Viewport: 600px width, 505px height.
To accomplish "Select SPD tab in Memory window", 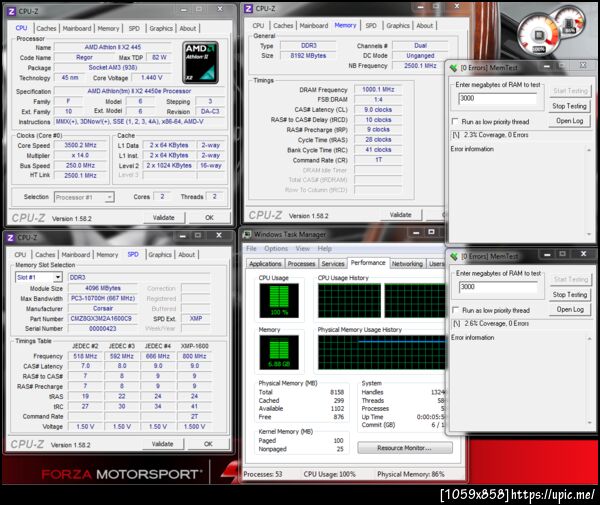I will pos(371,26).
